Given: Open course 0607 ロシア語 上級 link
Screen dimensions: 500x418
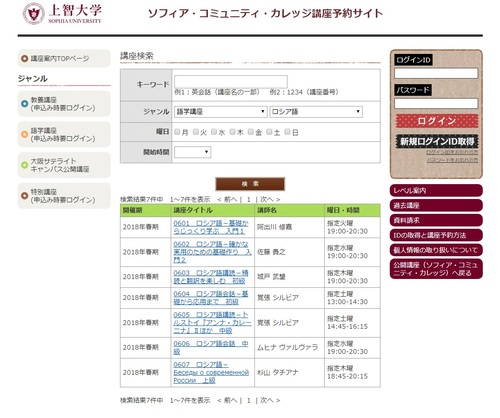Looking at the screenshot, I should pyautogui.click(x=211, y=372).
